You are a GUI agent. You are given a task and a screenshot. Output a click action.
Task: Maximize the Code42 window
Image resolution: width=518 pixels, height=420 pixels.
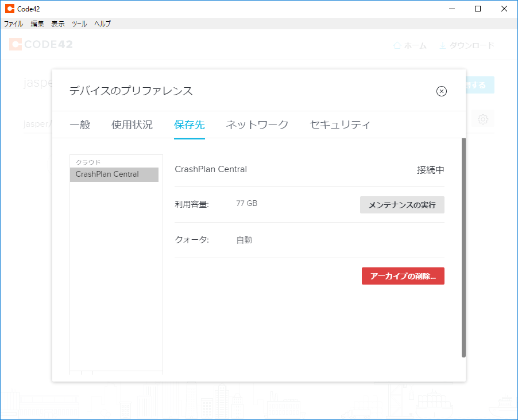point(478,9)
